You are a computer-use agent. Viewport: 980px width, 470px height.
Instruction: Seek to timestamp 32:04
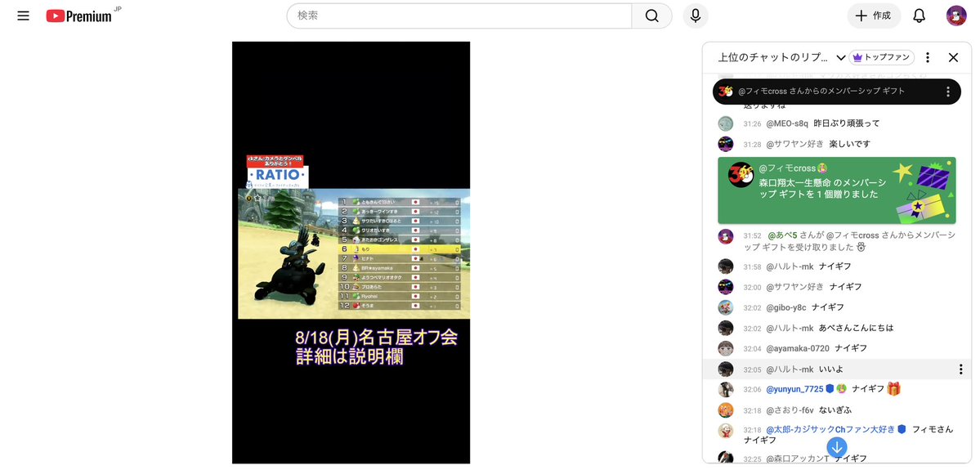tap(752, 349)
